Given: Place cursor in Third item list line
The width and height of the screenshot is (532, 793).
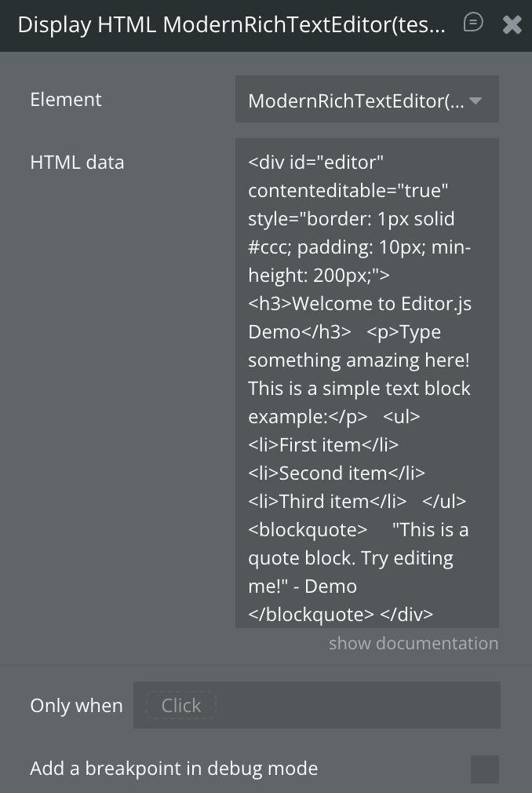Looking at the screenshot, I should point(326,502).
